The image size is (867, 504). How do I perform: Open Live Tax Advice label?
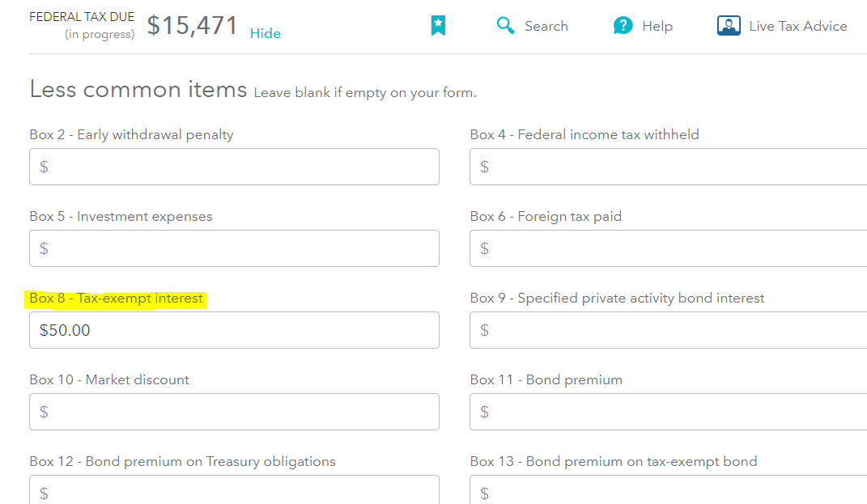(798, 26)
